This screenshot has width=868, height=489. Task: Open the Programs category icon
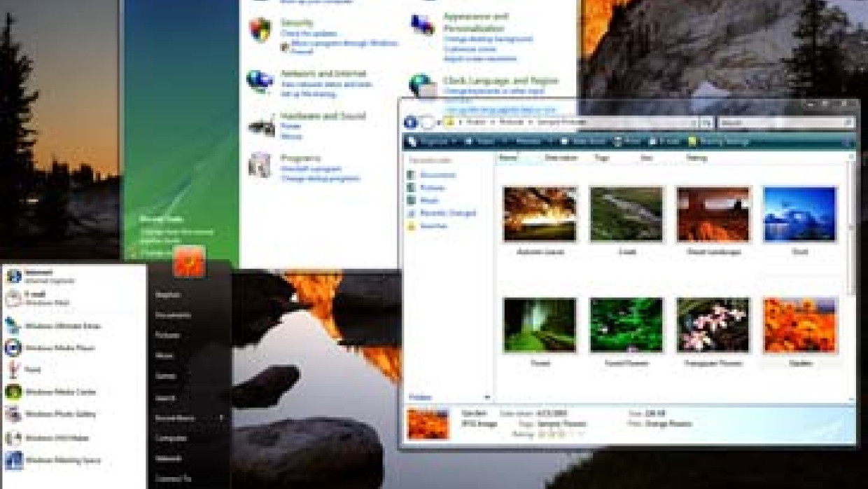260,165
